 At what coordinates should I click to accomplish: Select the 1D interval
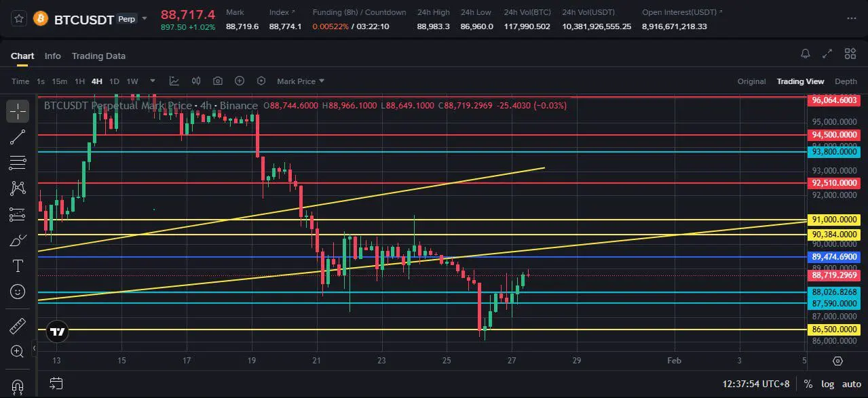[114, 81]
